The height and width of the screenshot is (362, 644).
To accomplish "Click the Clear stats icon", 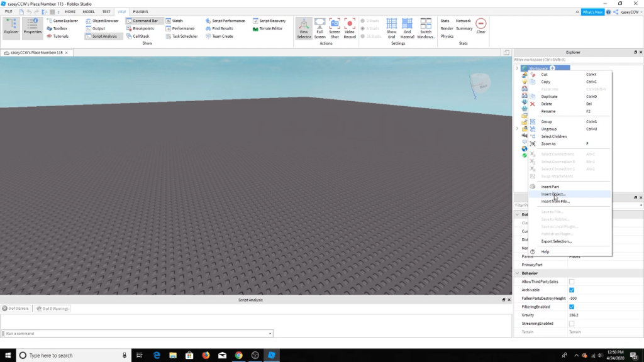I will (x=480, y=26).
